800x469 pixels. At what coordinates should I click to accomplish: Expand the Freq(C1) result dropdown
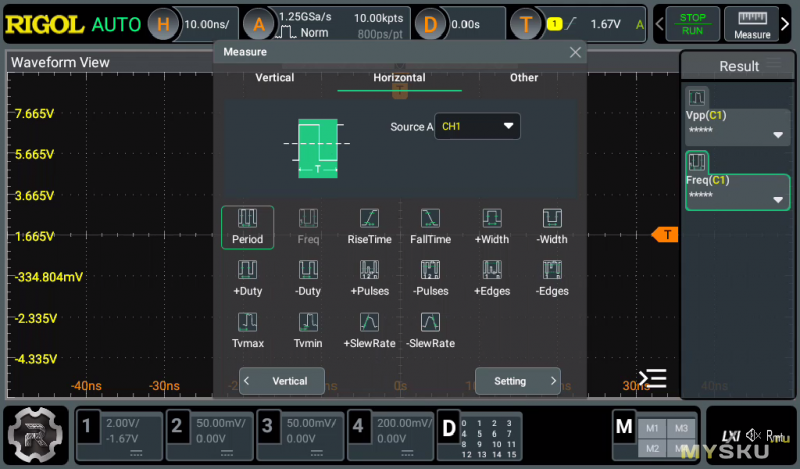click(777, 200)
